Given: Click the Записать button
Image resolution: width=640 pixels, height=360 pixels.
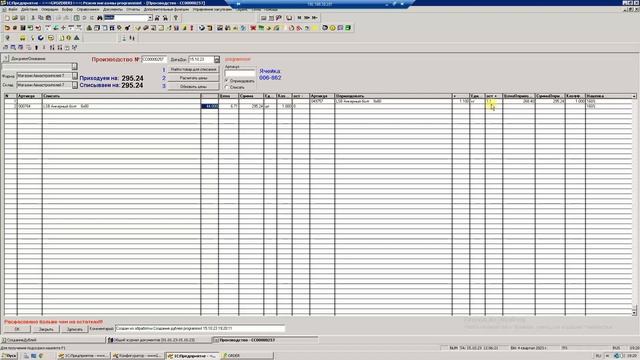Looking at the screenshot, I should 75,329.
